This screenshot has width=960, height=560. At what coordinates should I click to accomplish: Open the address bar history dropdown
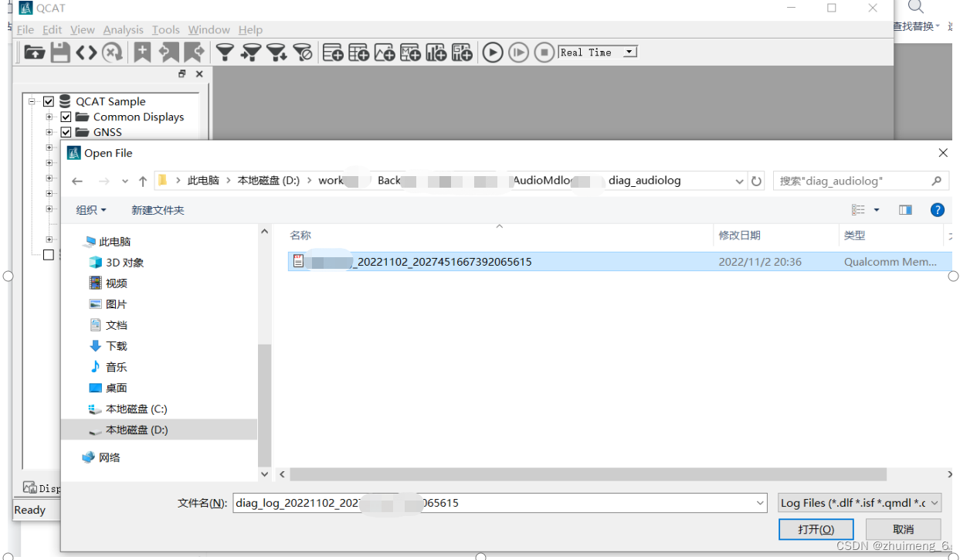(739, 181)
